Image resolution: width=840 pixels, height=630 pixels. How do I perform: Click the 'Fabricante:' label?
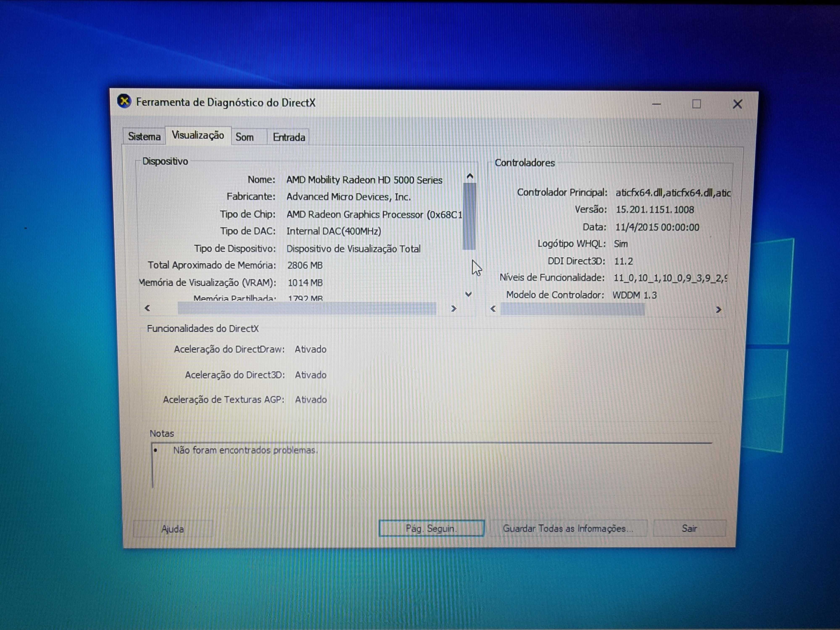pos(251,196)
